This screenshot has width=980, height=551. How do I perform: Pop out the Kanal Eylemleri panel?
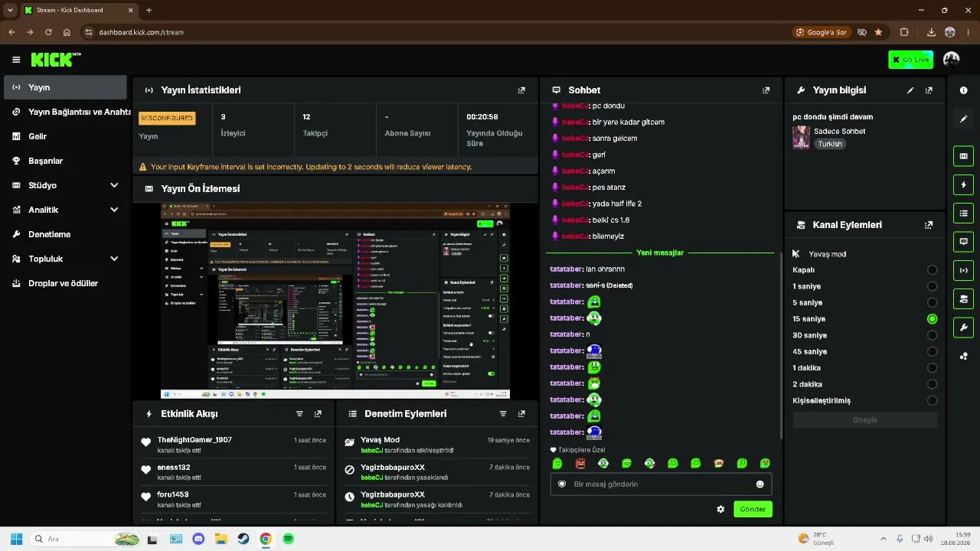tap(929, 225)
